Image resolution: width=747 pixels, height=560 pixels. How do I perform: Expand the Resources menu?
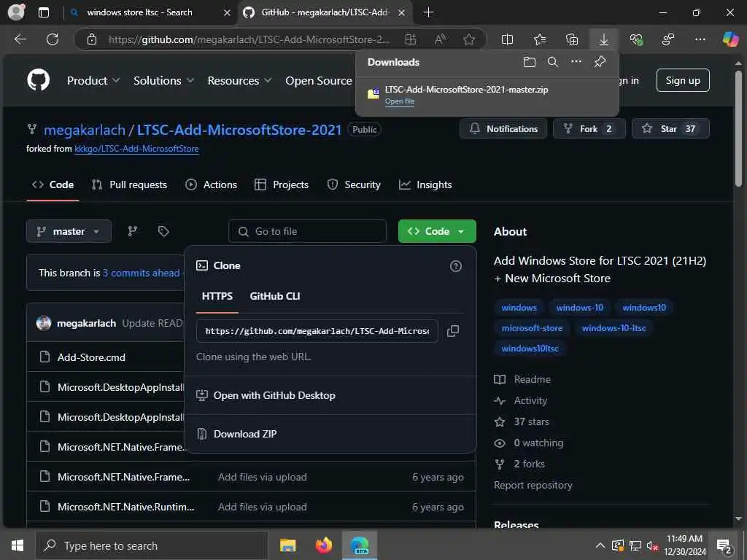(239, 81)
